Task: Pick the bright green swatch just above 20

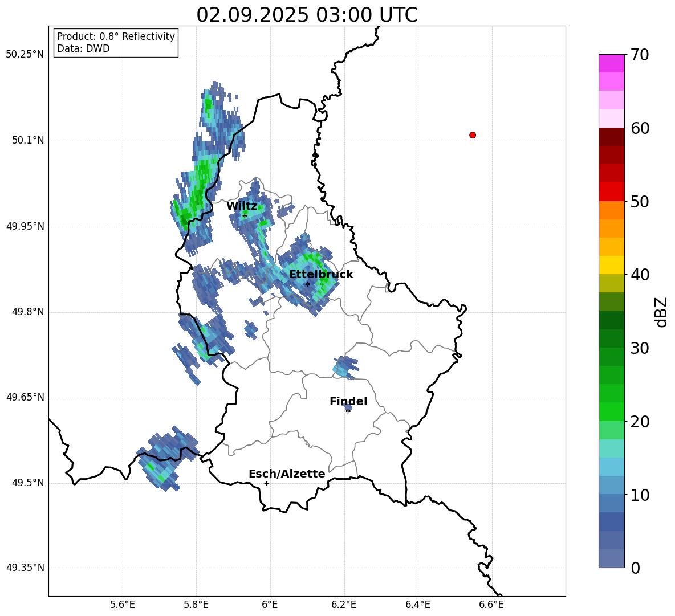Action: pos(611,411)
